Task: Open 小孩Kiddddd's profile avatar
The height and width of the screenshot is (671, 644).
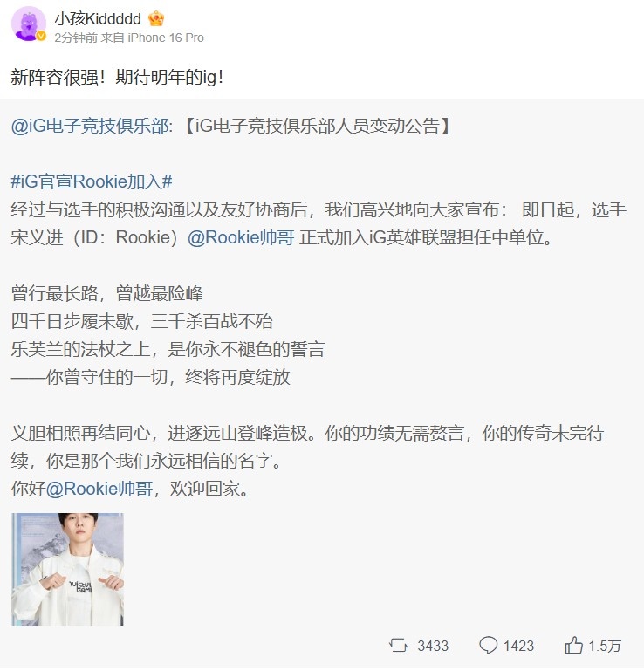Action: coord(28,24)
